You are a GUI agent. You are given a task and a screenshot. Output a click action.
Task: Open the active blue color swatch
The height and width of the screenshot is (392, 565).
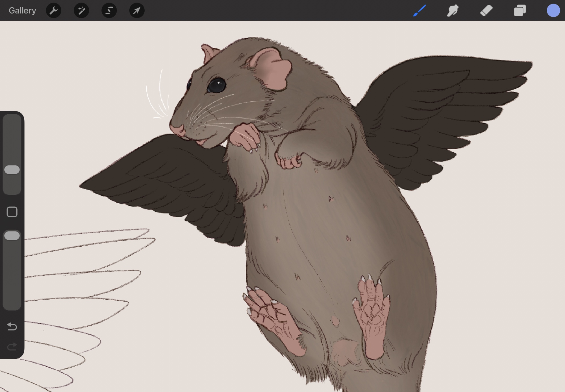(553, 10)
